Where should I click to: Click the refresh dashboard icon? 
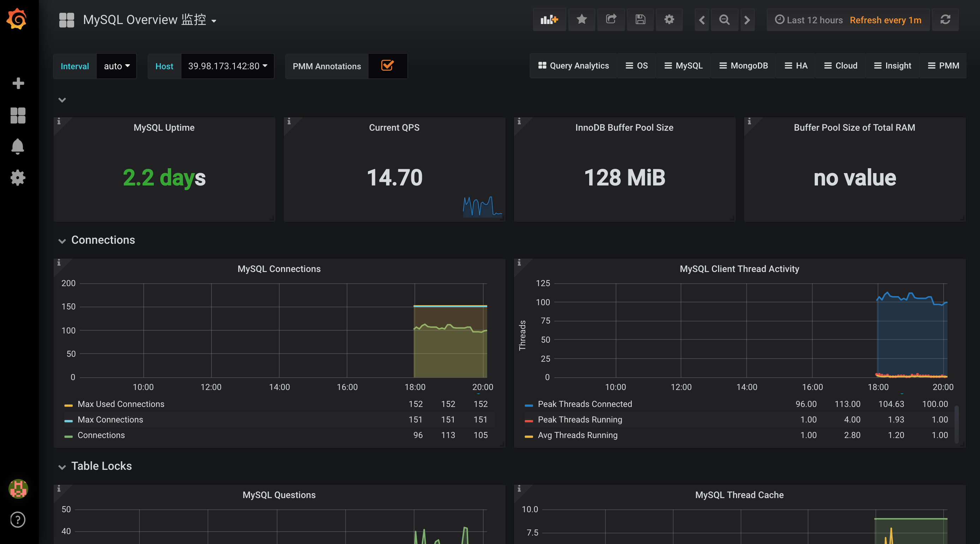coord(945,20)
